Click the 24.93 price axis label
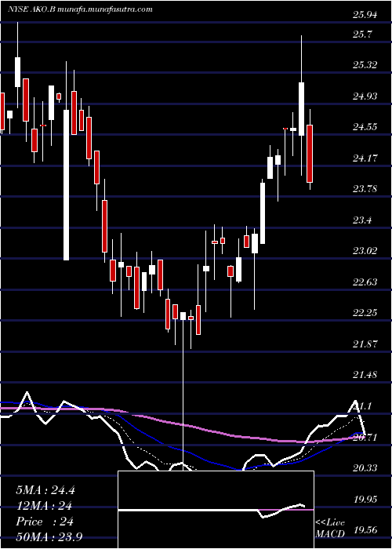The height and width of the screenshot is (549, 392). click(x=367, y=96)
